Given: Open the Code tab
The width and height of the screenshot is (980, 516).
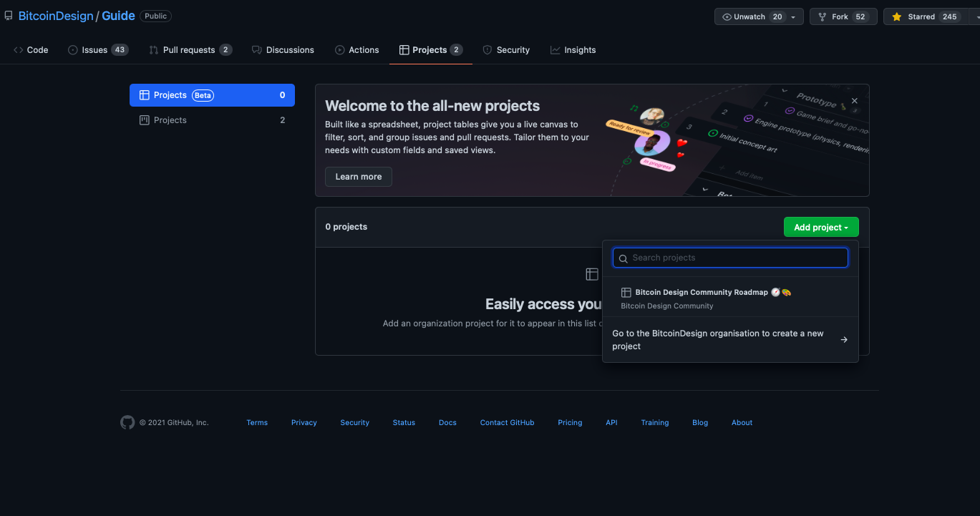Looking at the screenshot, I should [x=31, y=50].
